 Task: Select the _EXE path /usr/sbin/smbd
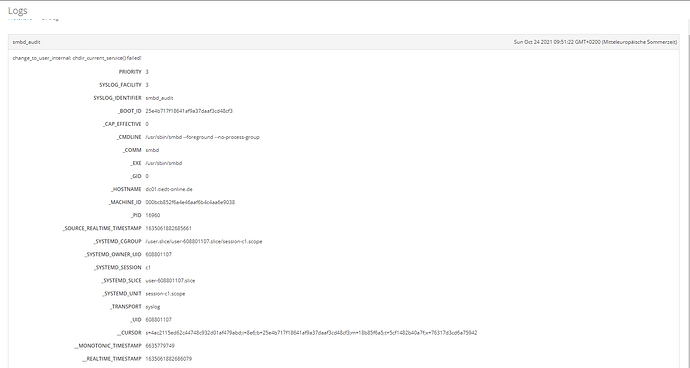pyautogui.click(x=164, y=163)
